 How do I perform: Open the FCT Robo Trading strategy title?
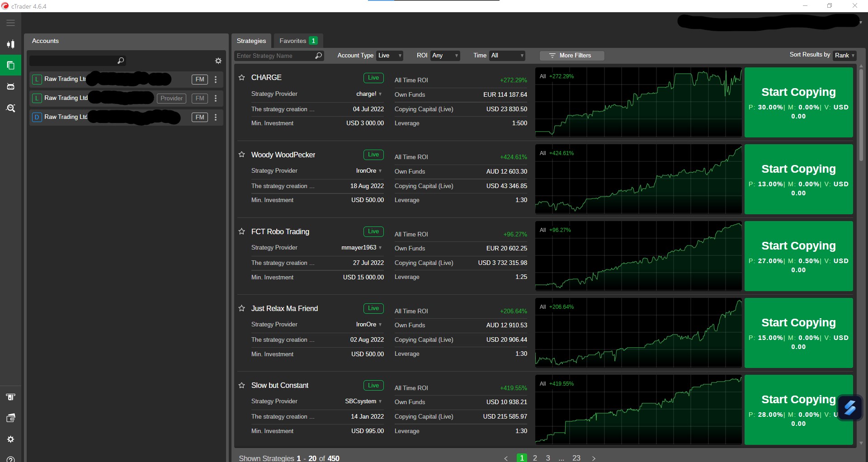click(280, 231)
